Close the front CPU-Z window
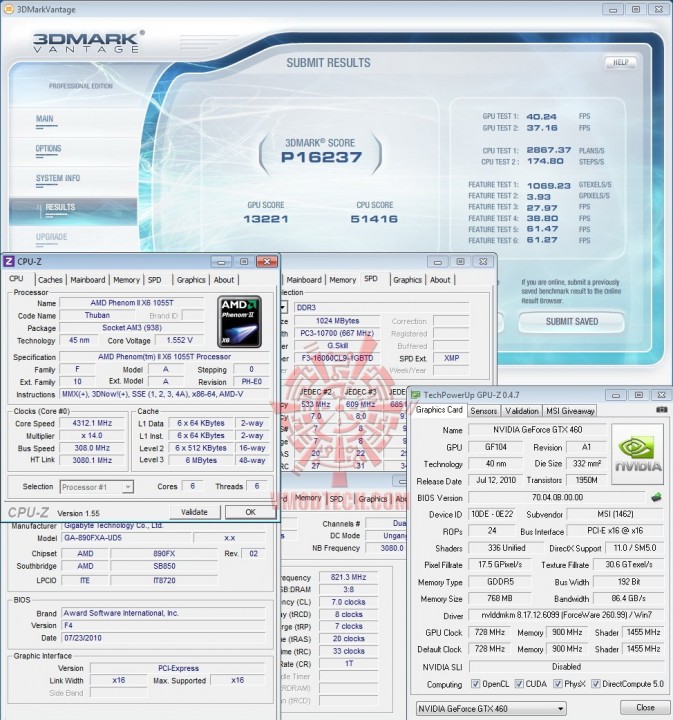 (267, 262)
